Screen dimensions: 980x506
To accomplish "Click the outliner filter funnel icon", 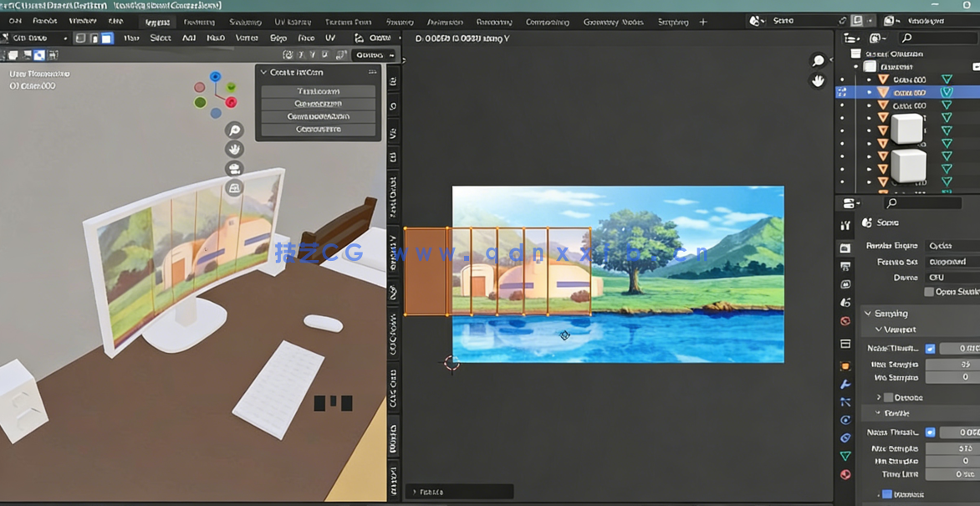I will tap(875, 38).
